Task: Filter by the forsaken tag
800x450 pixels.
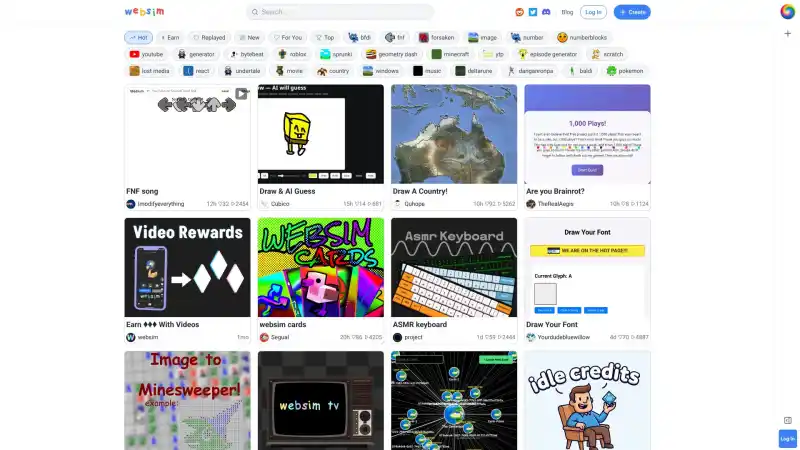Action: click(436, 38)
